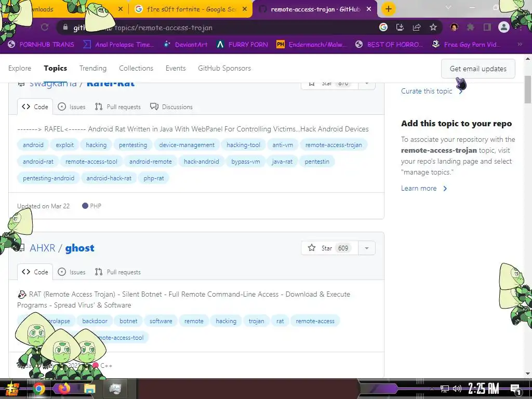Select the java-rat topic tag
The image size is (532, 399).
tap(282, 162)
